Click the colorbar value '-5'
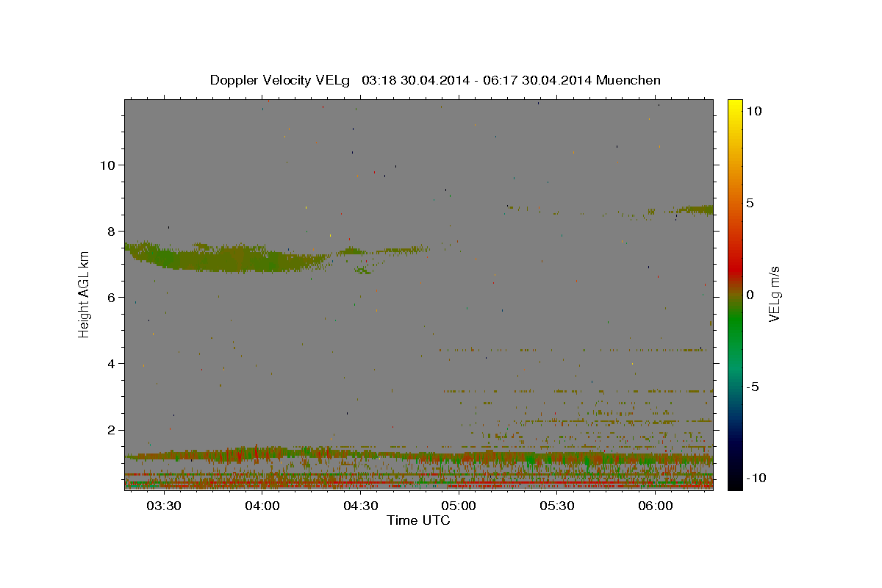 [x=753, y=387]
